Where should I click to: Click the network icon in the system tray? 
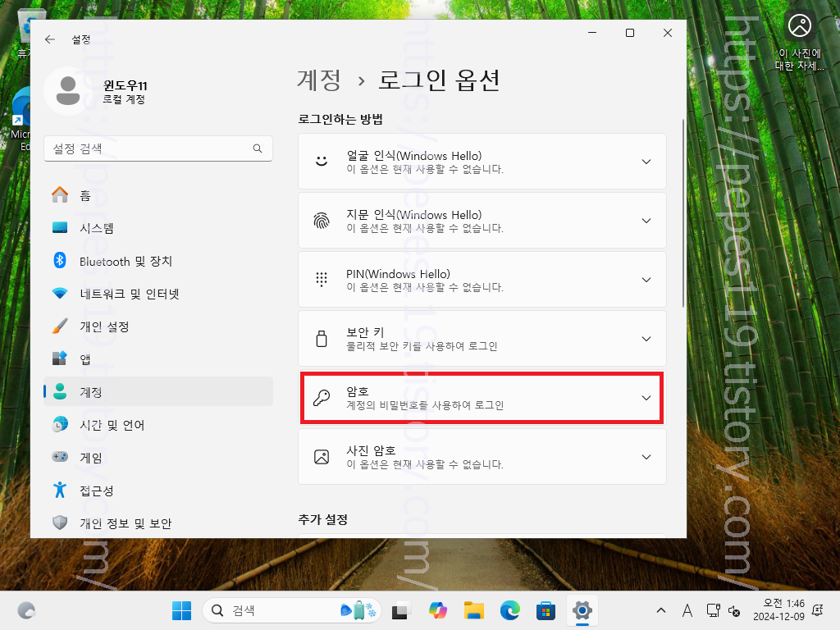713,610
